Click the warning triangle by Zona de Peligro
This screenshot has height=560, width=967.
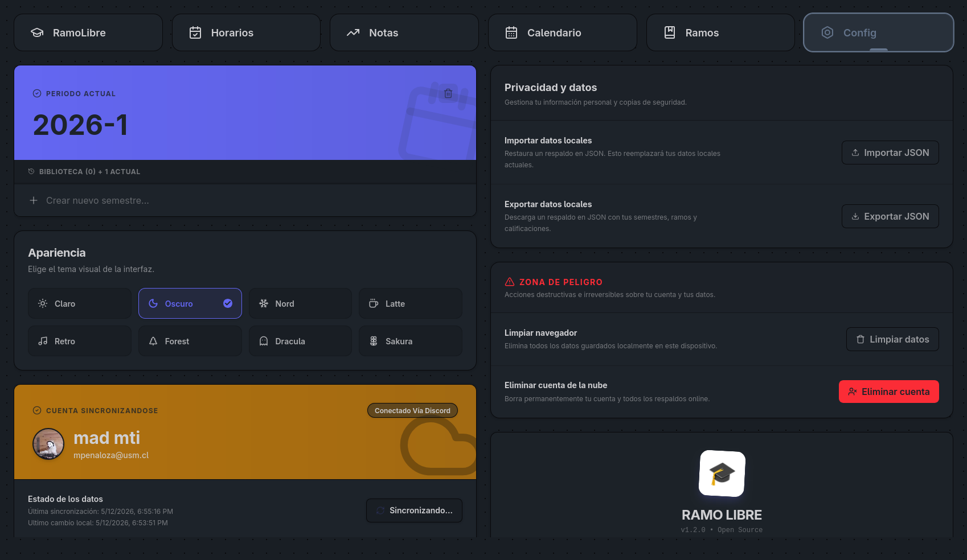coord(510,282)
